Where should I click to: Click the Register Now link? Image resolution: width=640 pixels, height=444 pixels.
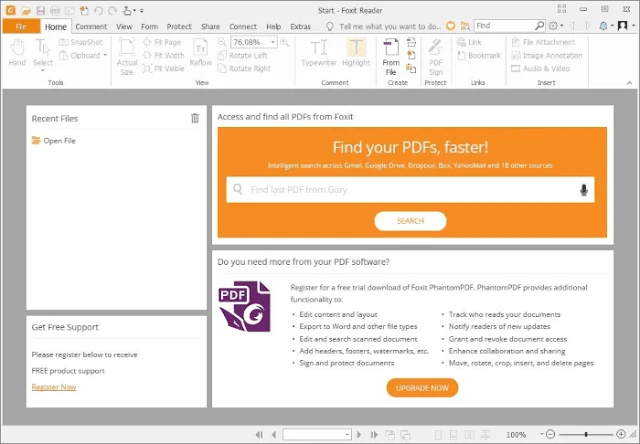54,387
